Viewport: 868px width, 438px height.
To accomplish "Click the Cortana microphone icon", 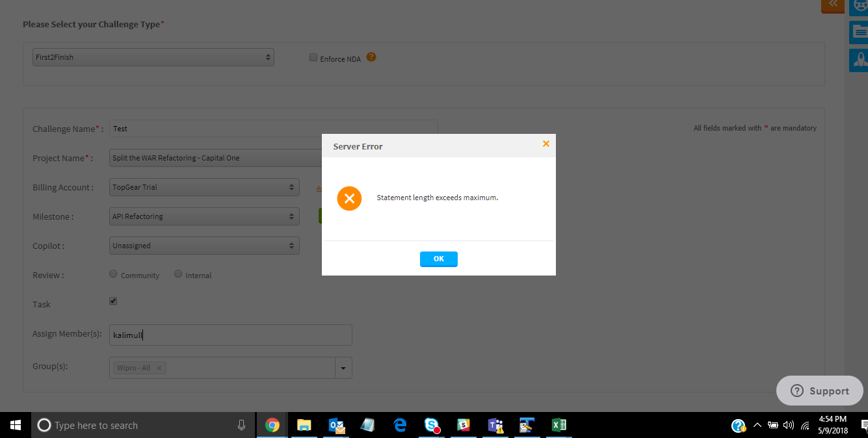I will [241, 425].
